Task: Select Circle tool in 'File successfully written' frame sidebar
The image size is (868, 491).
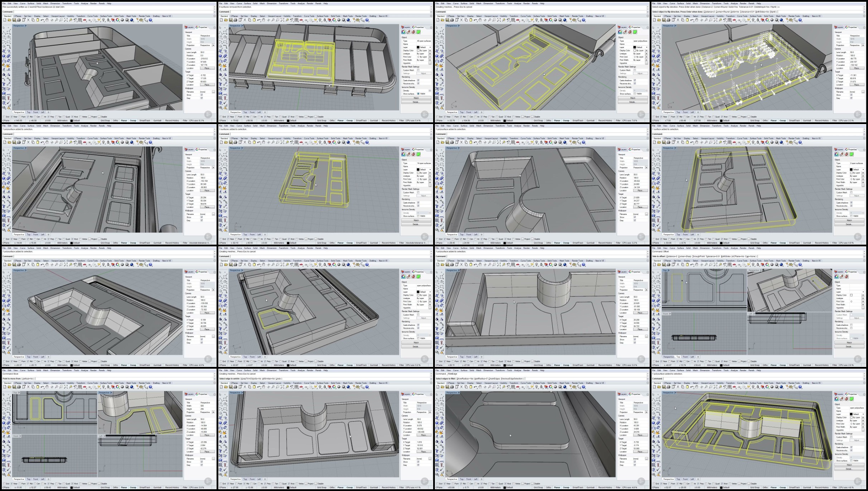Action: (4, 37)
